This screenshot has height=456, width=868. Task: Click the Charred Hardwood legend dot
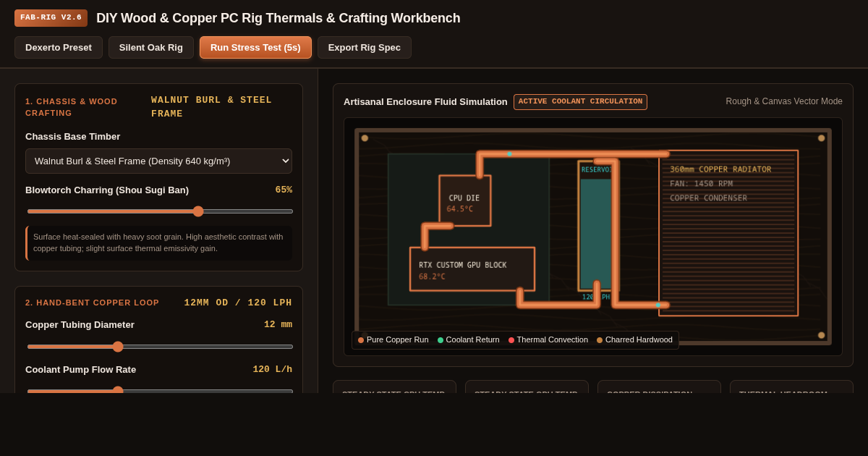[600, 340]
